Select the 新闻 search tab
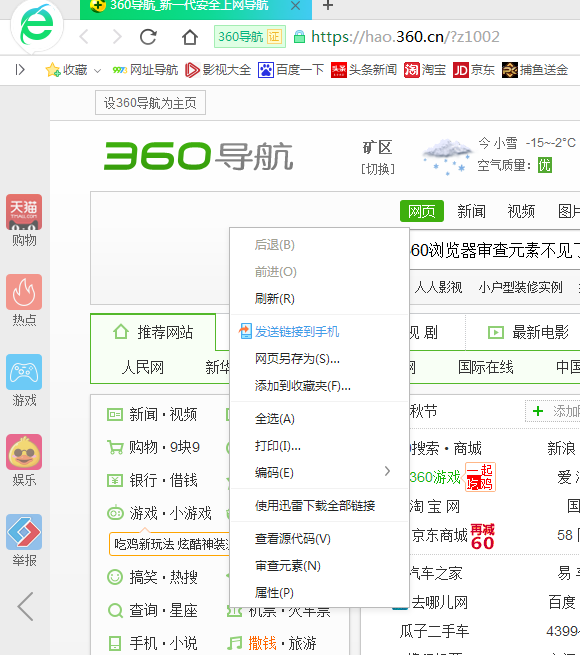The height and width of the screenshot is (655, 580). pyautogui.click(x=471, y=211)
